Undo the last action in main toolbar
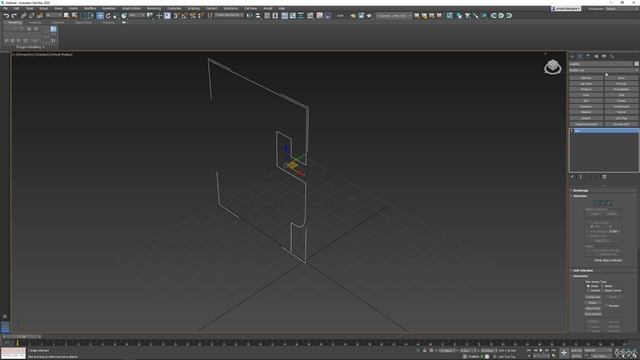This screenshot has height=360, width=640. (6, 16)
